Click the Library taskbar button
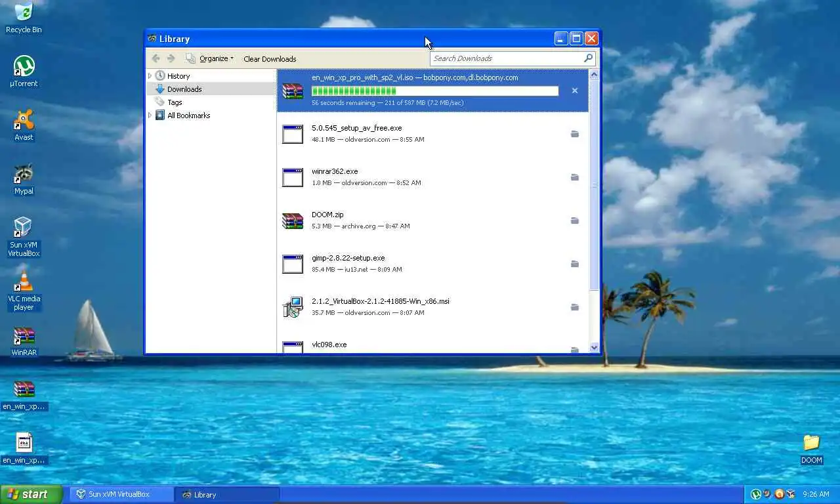 [x=227, y=494]
